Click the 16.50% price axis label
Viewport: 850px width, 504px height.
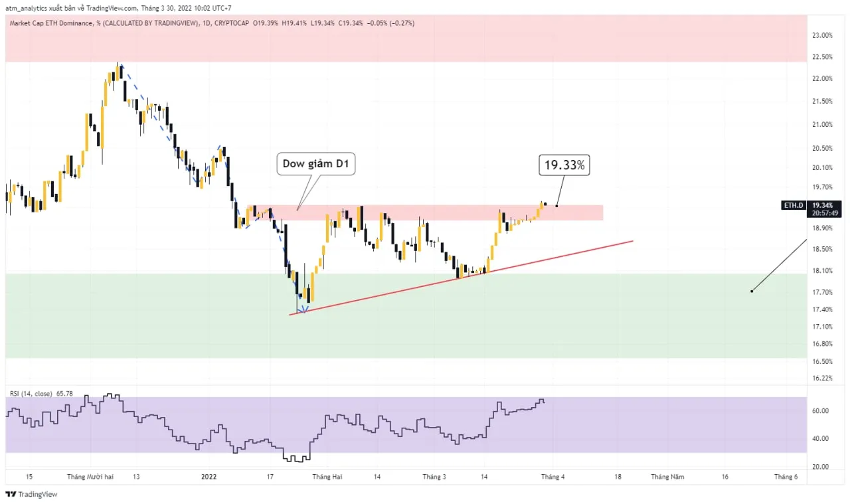point(822,362)
